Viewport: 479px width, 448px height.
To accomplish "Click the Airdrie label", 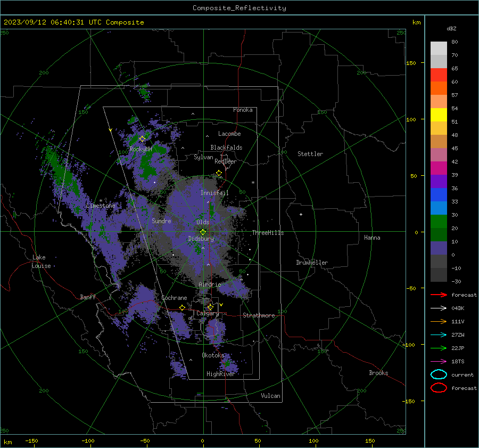I will (210, 284).
